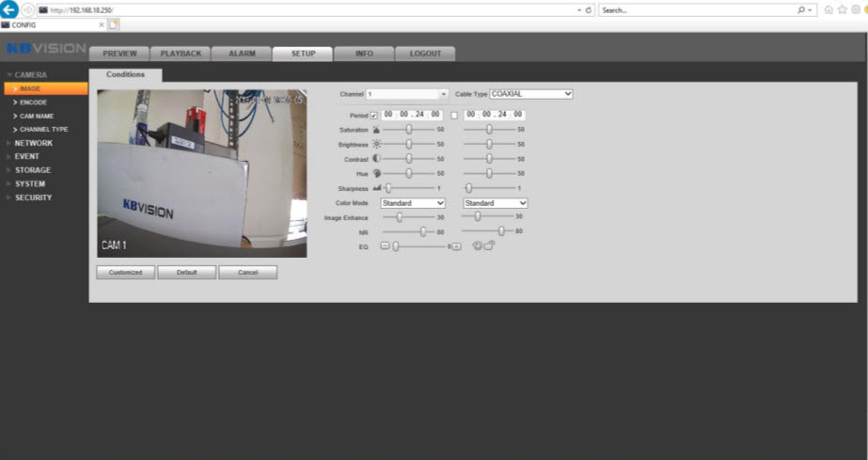Click the Brightness sun icon
The width and height of the screenshot is (868, 460).
(x=377, y=144)
